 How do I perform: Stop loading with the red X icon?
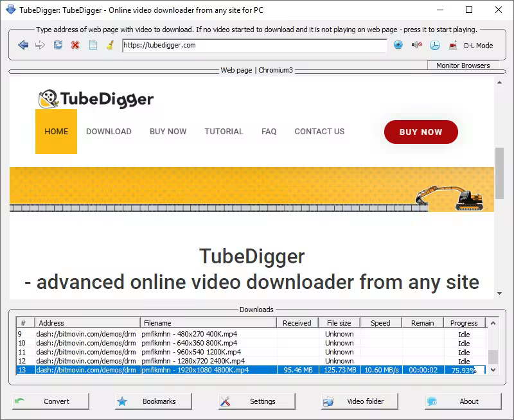75,45
